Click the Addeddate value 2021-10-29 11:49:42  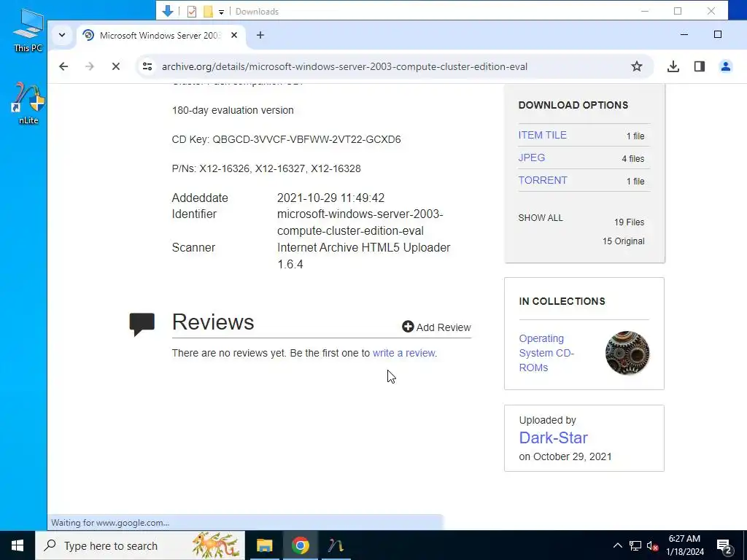[x=330, y=198]
